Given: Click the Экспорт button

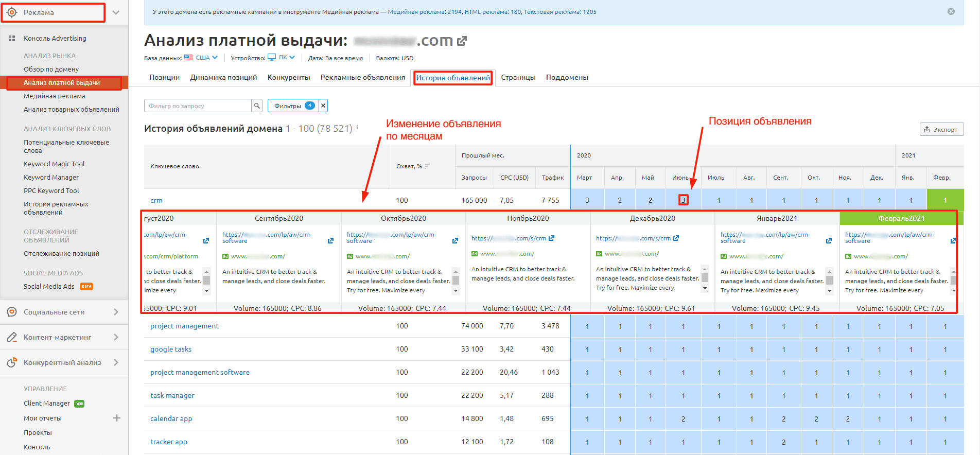Looking at the screenshot, I should 941,130.
